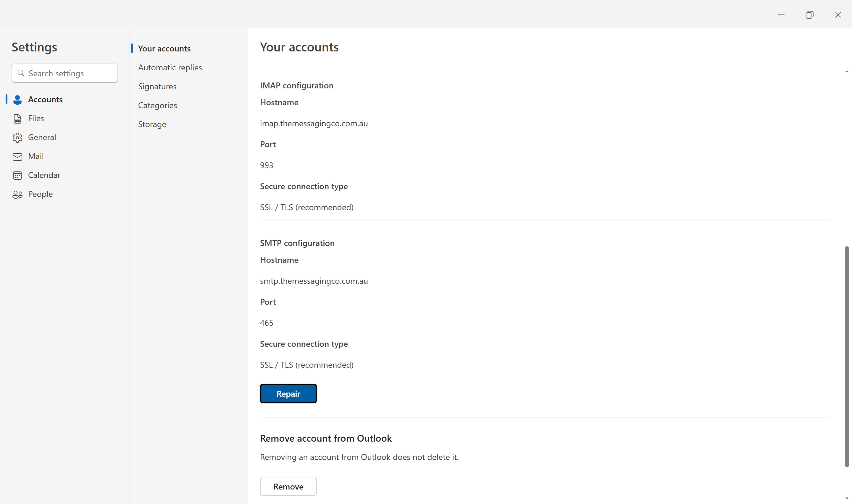Select the SMTP port value 465

pos(267,323)
